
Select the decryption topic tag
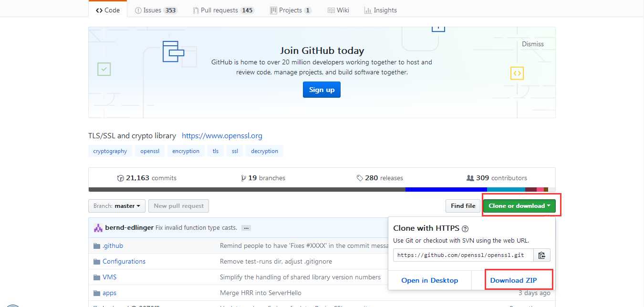264,151
